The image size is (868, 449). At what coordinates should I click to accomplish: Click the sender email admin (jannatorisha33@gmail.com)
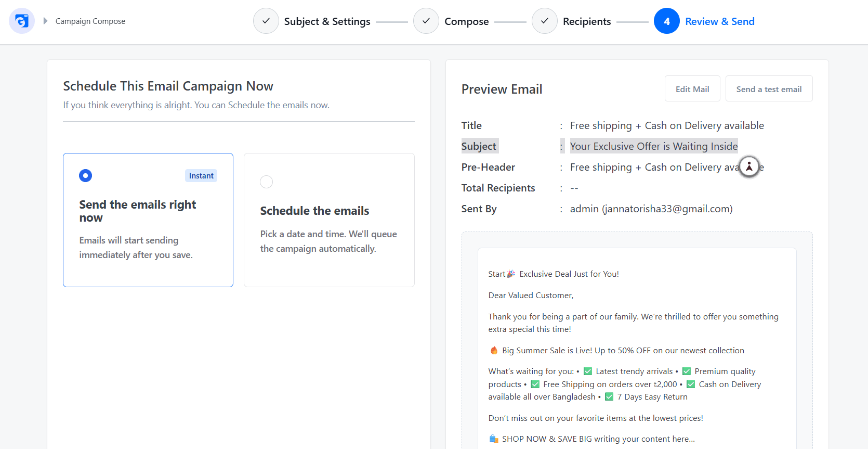pos(651,209)
